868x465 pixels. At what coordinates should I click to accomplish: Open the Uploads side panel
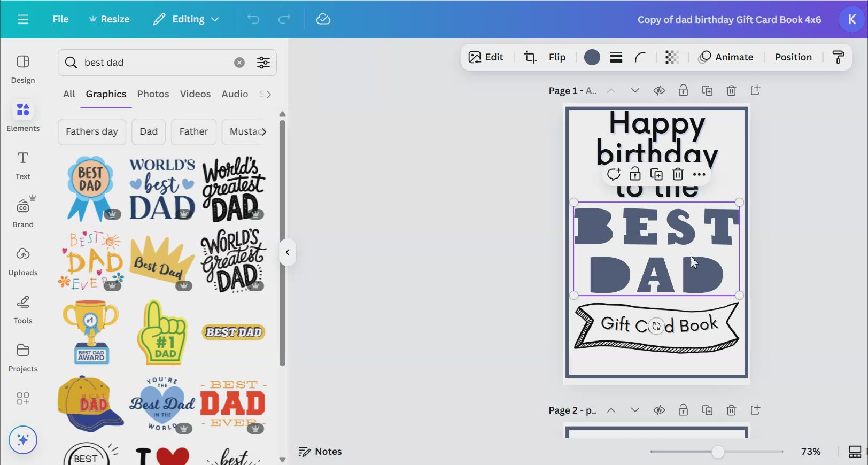(23, 261)
